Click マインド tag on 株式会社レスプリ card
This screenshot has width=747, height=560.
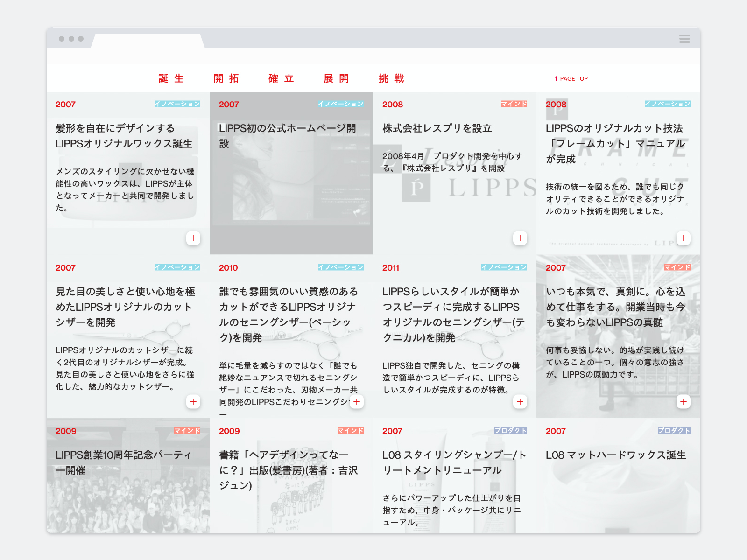(514, 104)
